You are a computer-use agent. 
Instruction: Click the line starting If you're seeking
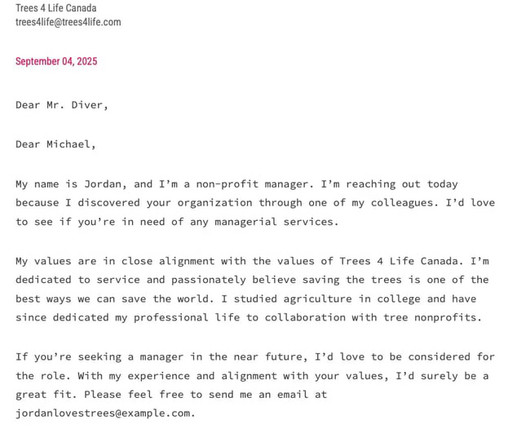[255, 357]
